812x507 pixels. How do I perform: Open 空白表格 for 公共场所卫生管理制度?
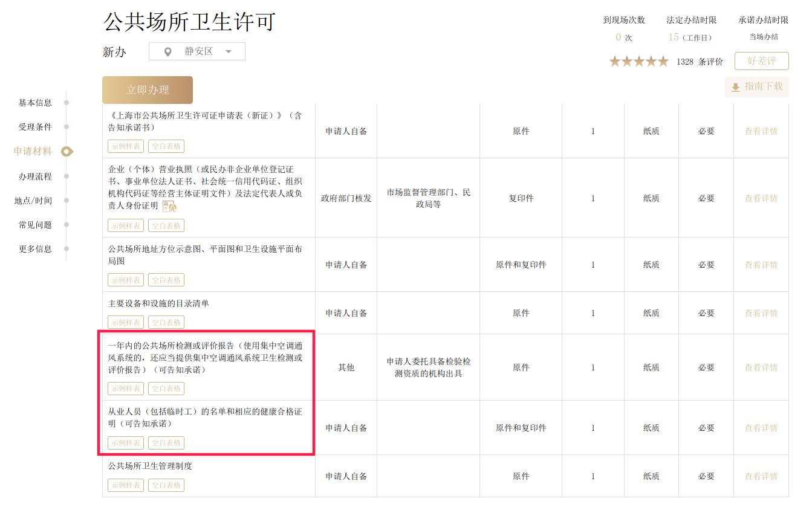(x=166, y=485)
